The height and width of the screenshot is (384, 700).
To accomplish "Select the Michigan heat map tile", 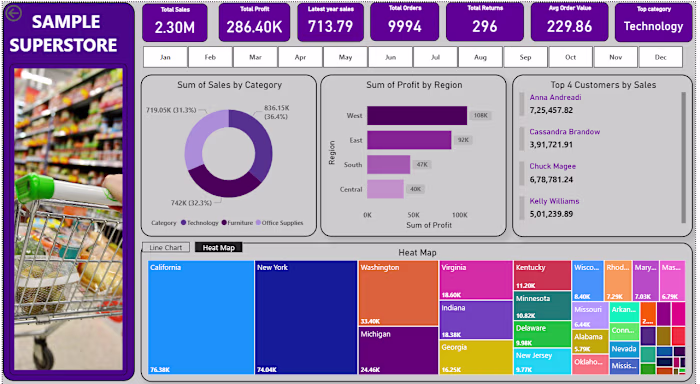I will click(x=398, y=351).
